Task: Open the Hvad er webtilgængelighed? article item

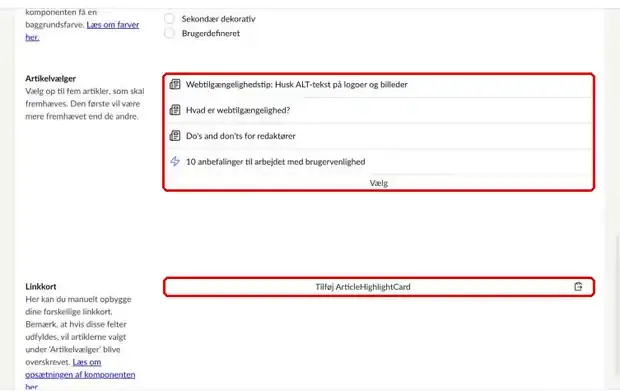Action: tap(378, 110)
